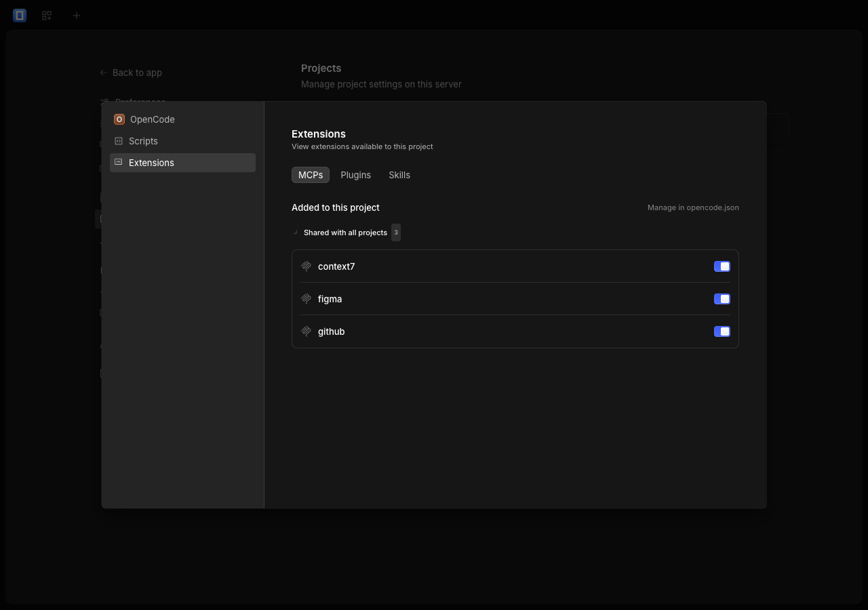Turn off the figma MCP toggle
Screen dimensions: 868x610
coord(722,299)
